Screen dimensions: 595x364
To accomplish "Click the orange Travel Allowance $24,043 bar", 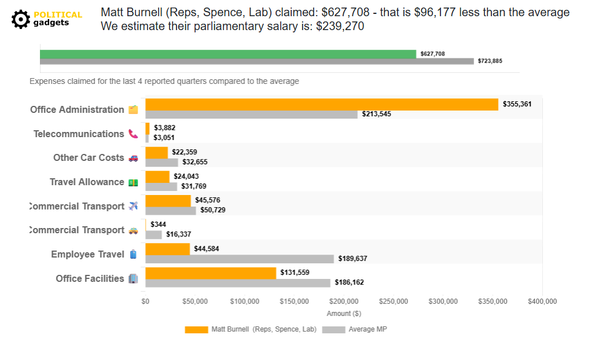I will coord(157,177).
